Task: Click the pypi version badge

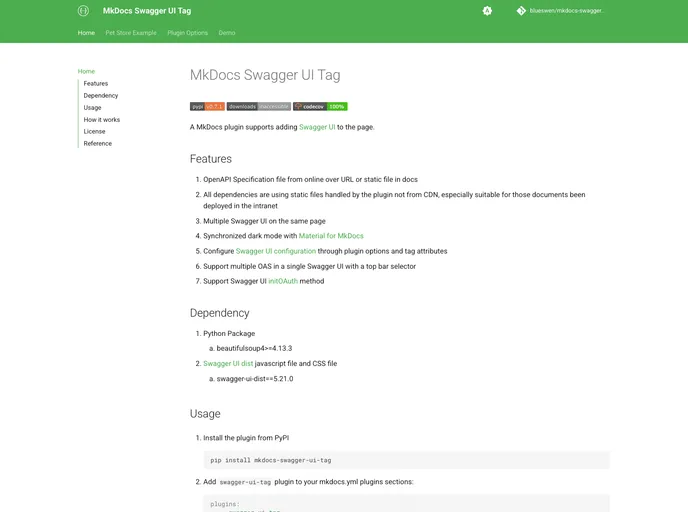Action: pyautogui.click(x=207, y=107)
